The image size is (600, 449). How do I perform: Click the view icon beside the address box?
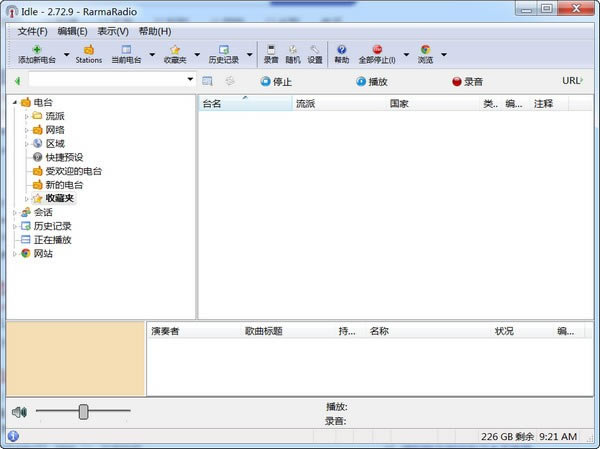point(207,81)
